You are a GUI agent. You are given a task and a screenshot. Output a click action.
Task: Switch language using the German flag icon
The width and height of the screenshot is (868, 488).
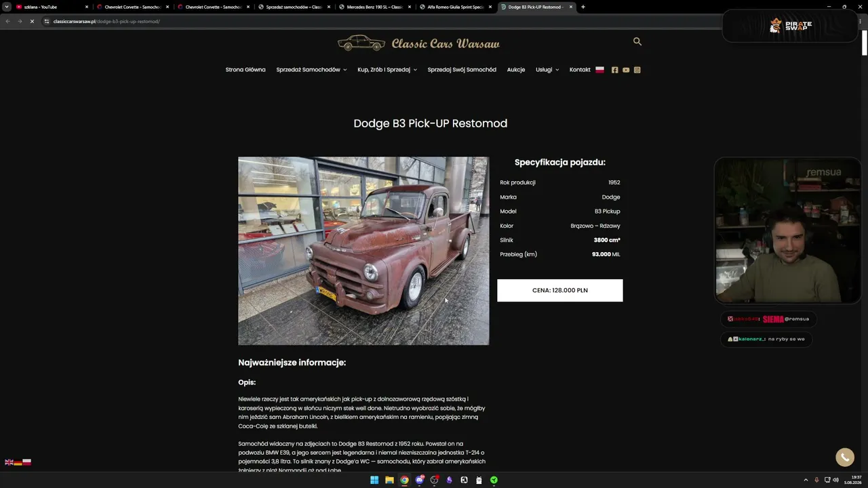tap(18, 462)
